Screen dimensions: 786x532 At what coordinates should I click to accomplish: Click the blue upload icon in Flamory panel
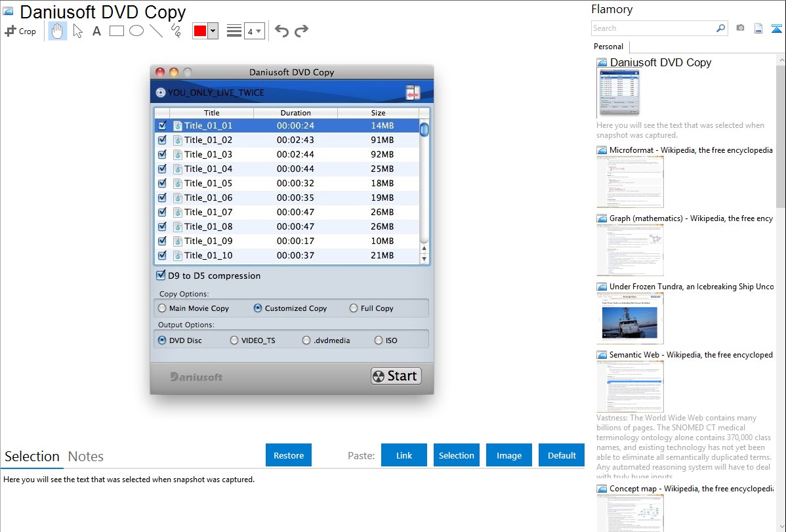[776, 28]
